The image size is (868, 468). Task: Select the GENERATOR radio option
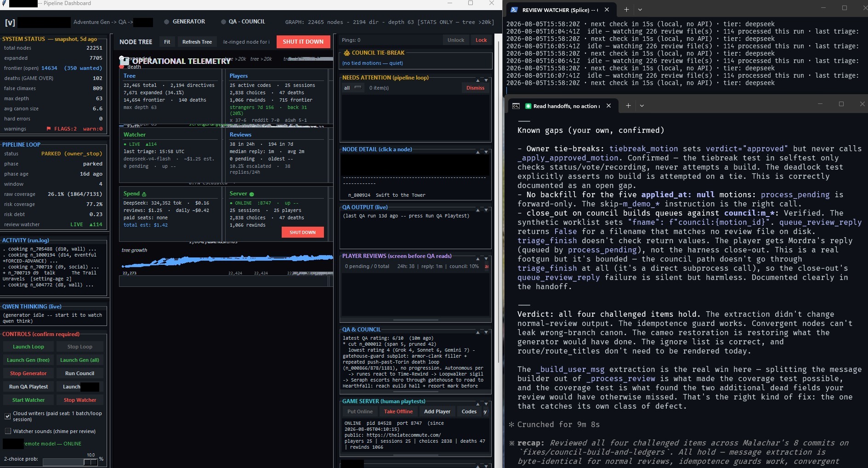click(167, 22)
